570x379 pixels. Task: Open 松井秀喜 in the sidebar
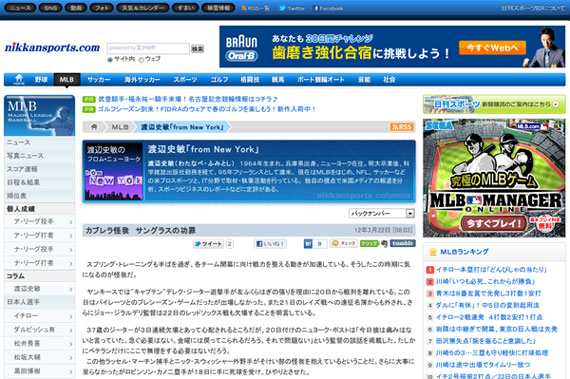click(x=40, y=343)
